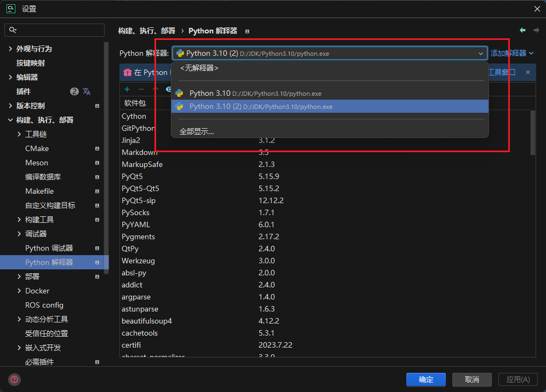Image resolution: width=546 pixels, height=392 pixels.
Task: Expand the 嵌入式开发 node
Action: (19, 348)
